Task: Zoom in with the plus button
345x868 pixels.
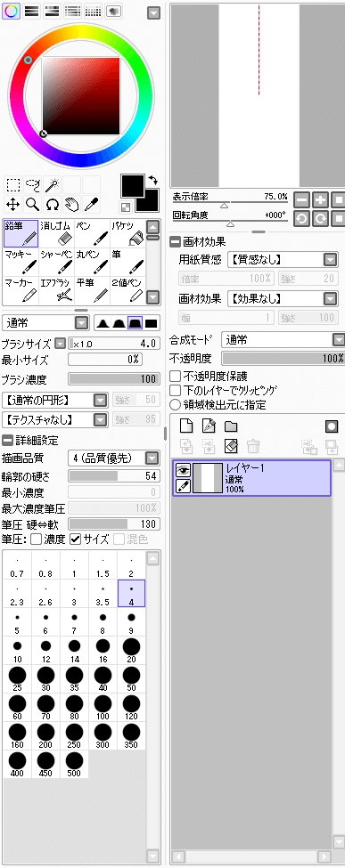Action: (x=321, y=199)
